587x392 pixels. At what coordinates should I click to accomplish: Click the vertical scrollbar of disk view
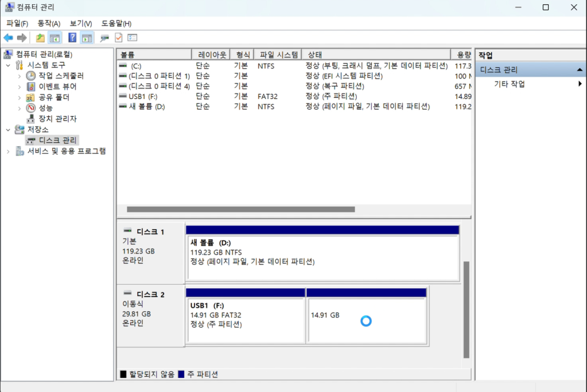(466, 309)
